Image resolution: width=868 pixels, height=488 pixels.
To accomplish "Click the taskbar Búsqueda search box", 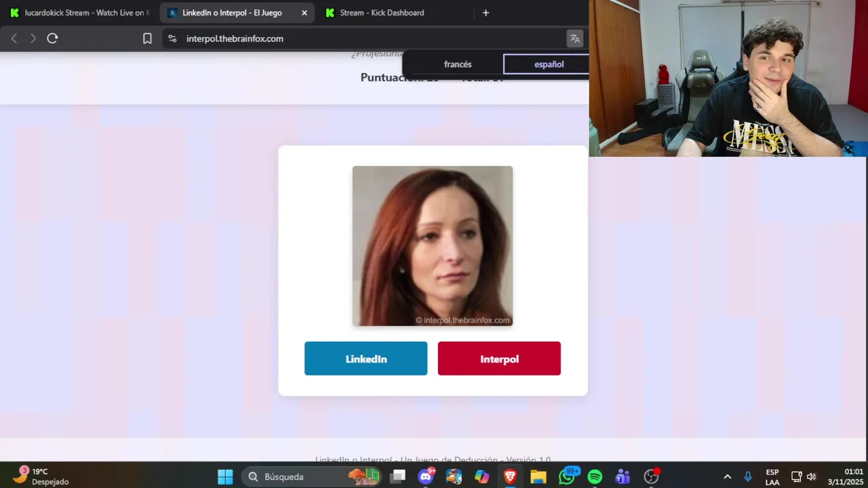I will 313,476.
